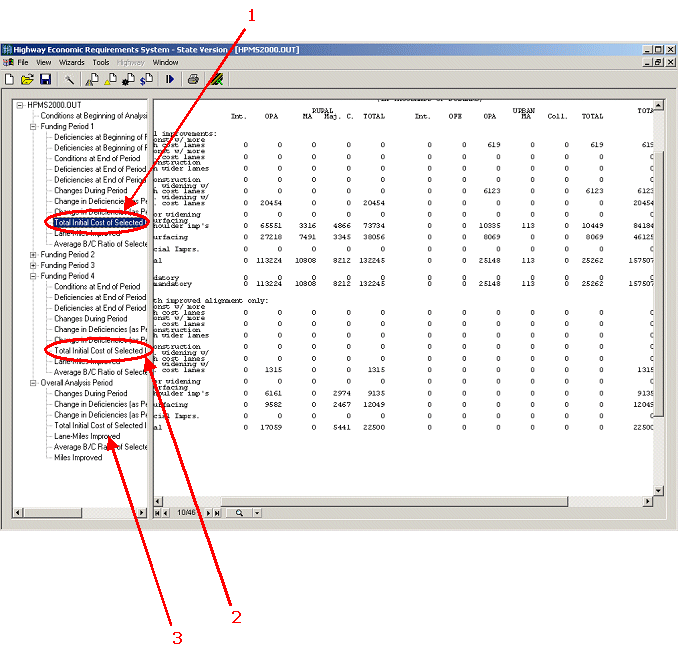The image size is (678, 651).
Task: Select Overall Average B/C Ratio item
Action: (x=100, y=447)
